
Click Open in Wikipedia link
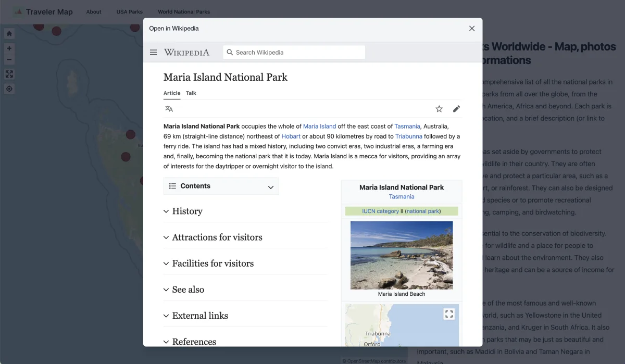coord(174,29)
